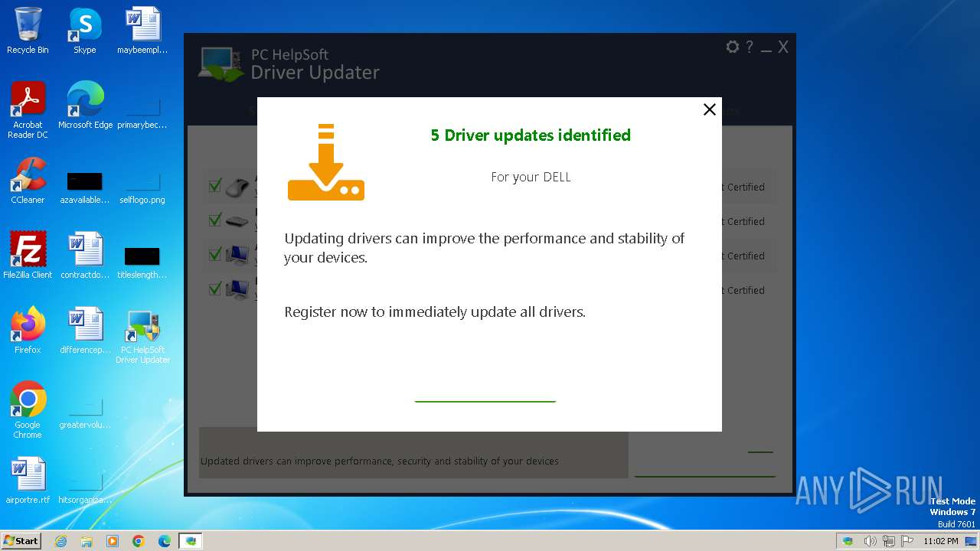Open Recycle Bin on desktop
Screen dimensions: 980x551
click(x=28, y=31)
